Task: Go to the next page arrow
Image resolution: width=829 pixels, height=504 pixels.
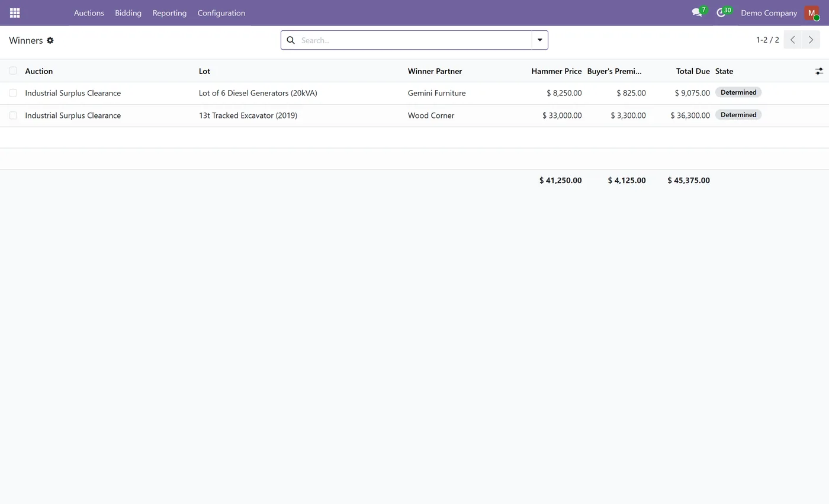Action: tap(811, 40)
